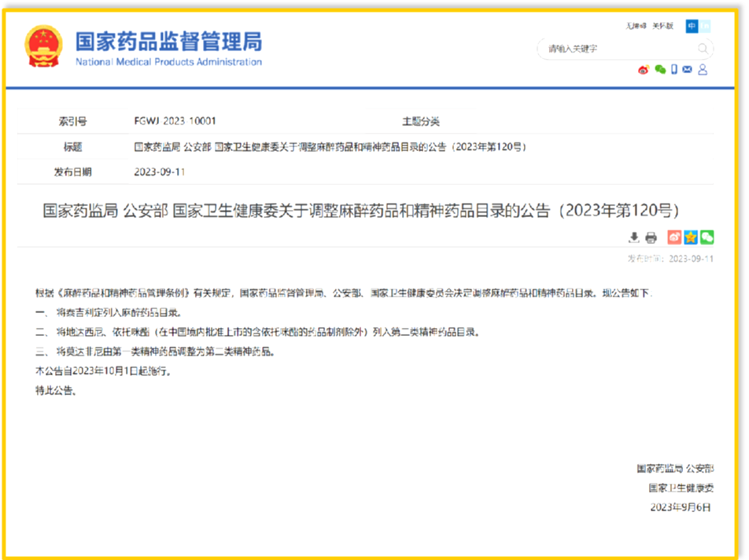Click 本公告自2023年10月1日起施行 line

click(103, 371)
